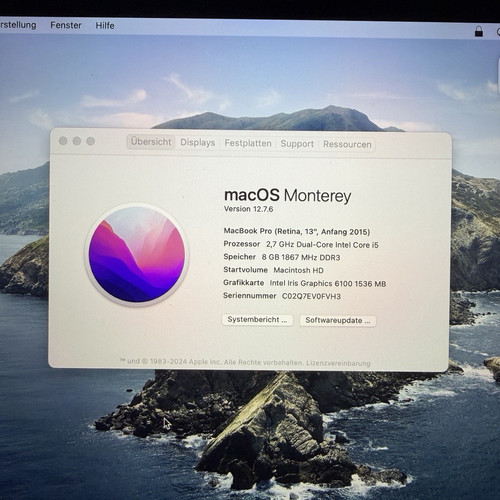Image resolution: width=500 pixels, height=500 pixels.
Task: Click the Version 12.7.6 text
Action: tap(248, 209)
